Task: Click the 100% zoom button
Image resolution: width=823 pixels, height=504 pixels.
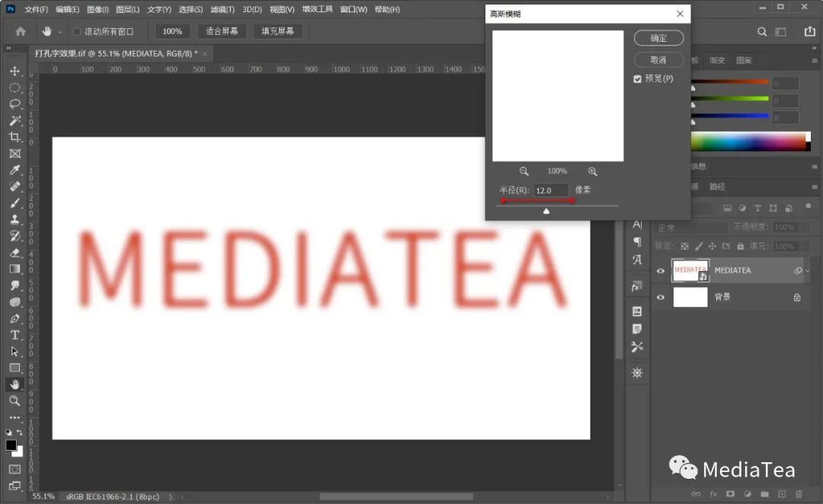Action: pos(172,31)
